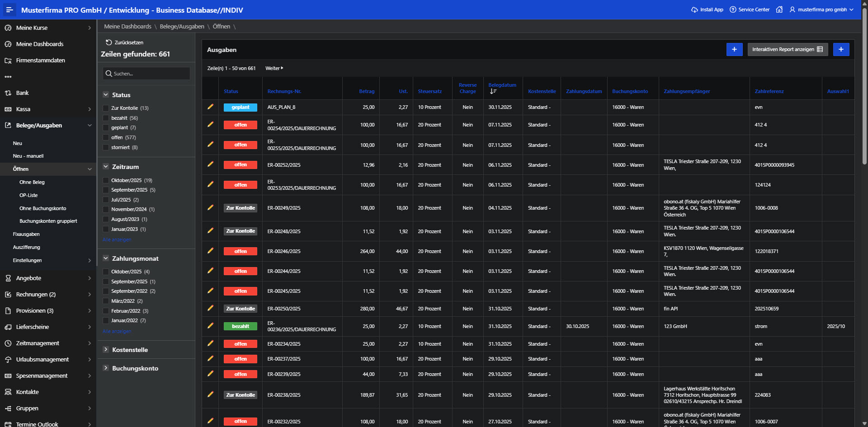Click the three-dots more icon in sidebar
The width and height of the screenshot is (868, 427).
(8, 77)
